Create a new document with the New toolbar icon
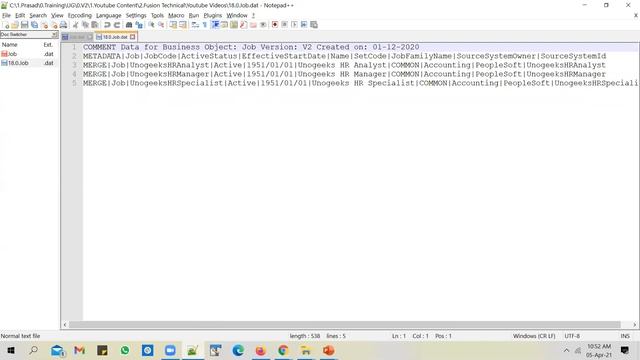 click(x=5, y=25)
